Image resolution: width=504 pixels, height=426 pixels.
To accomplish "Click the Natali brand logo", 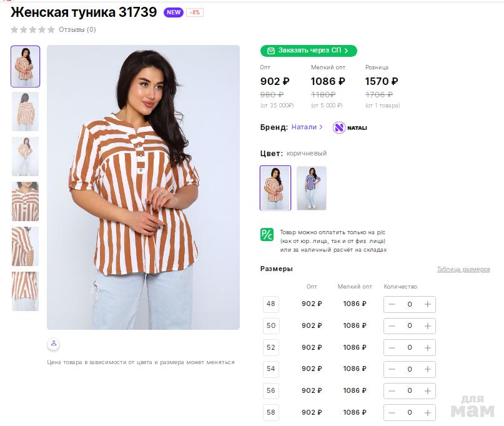I will tap(350, 127).
